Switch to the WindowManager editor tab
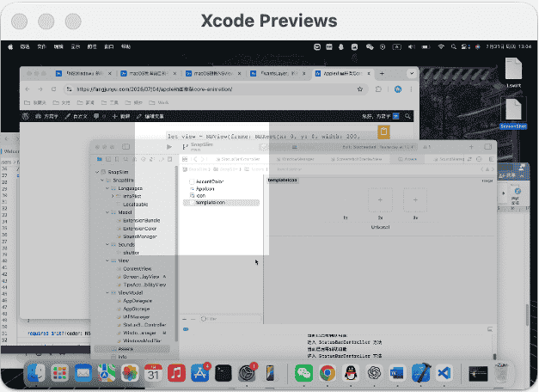Viewport: 539px width, 392px height. [296, 159]
